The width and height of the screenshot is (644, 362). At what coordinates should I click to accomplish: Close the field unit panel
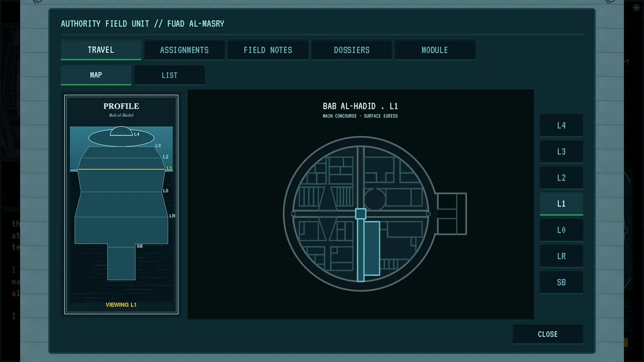[x=547, y=334]
